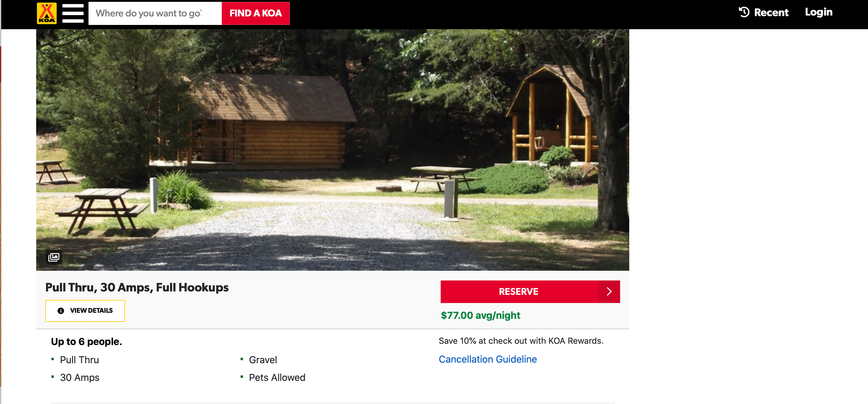Open the Recent menu item
Image resolution: width=868 pixels, height=404 pixels.
771,12
